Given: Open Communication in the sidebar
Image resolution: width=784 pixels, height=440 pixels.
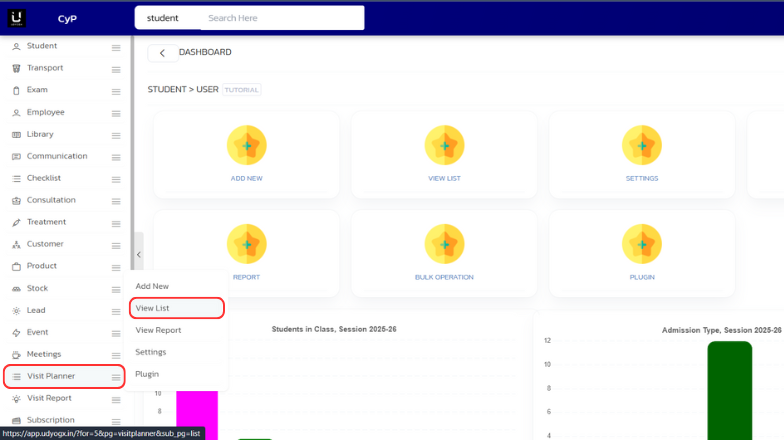Looking at the screenshot, I should (56, 156).
